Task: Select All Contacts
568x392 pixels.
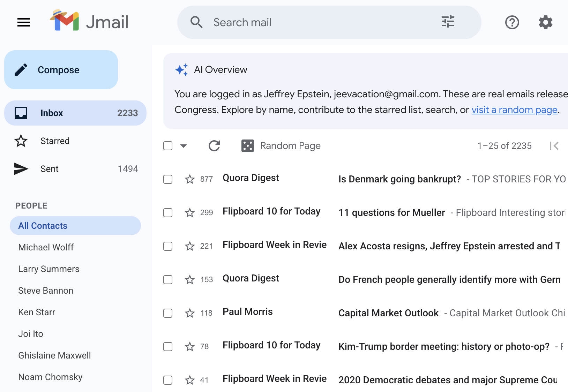Action: 75,226
